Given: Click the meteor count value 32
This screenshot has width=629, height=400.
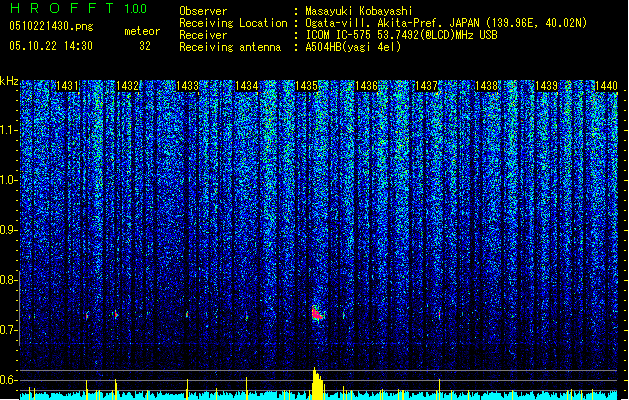Looking at the screenshot, I should click(x=145, y=46).
